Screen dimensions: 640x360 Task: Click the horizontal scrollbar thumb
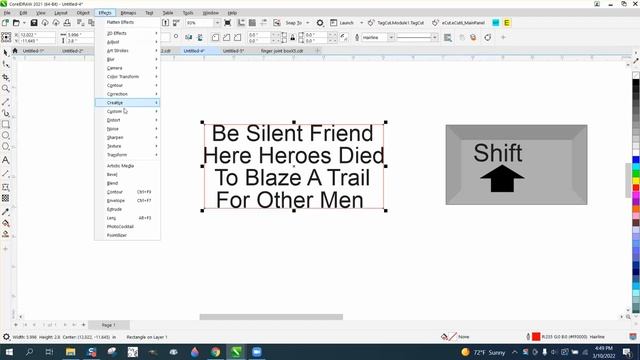point(271,317)
